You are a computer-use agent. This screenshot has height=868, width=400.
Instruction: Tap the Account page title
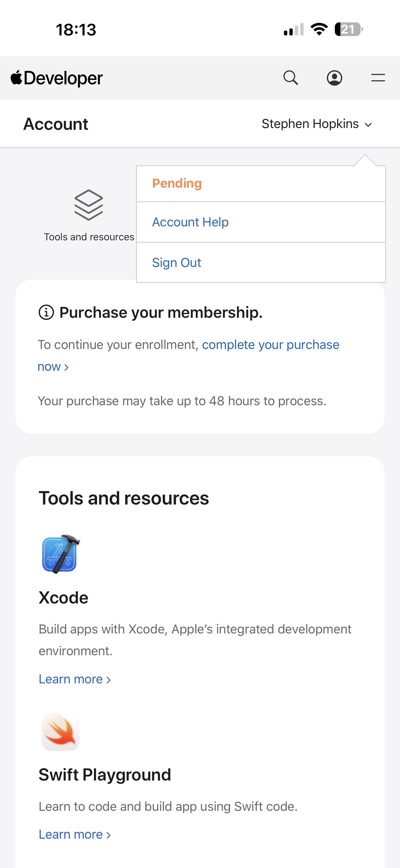[56, 124]
